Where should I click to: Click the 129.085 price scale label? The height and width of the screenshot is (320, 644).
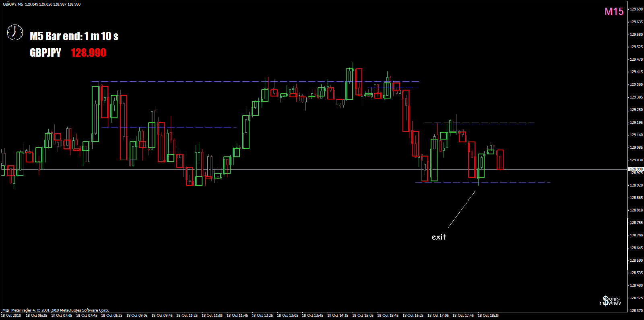coord(636,147)
